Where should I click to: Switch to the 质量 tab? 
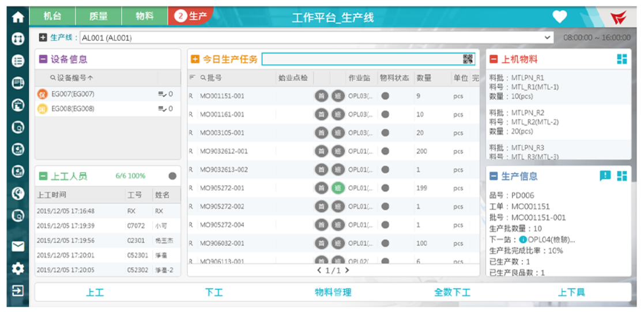point(99,17)
